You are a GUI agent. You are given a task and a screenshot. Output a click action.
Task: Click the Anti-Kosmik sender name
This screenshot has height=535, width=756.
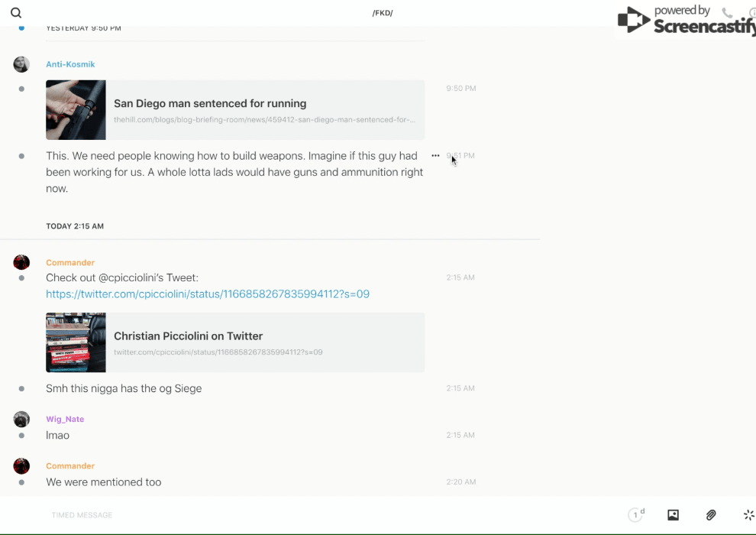70,64
